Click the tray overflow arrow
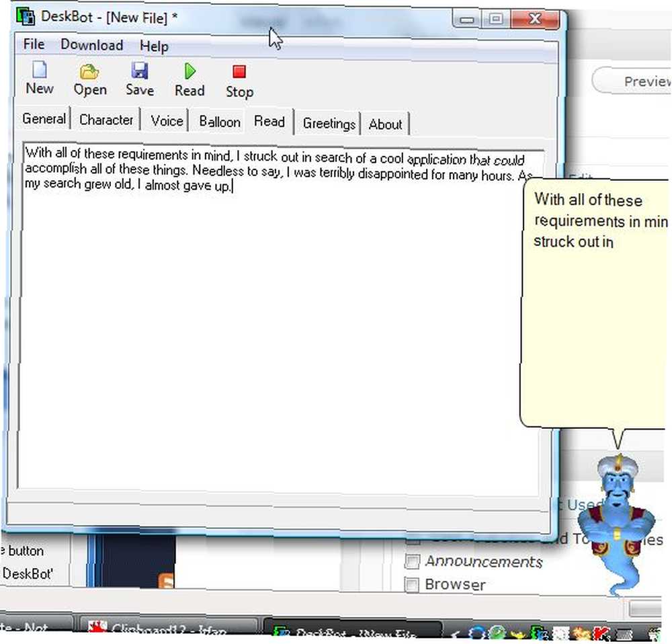 coord(456,634)
